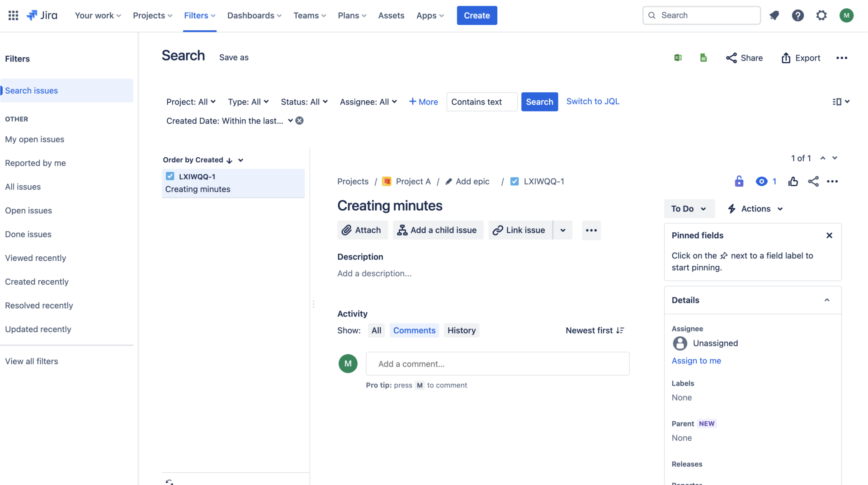This screenshot has height=485, width=868.
Task: Open Jira settings gear icon
Action: [821, 15]
